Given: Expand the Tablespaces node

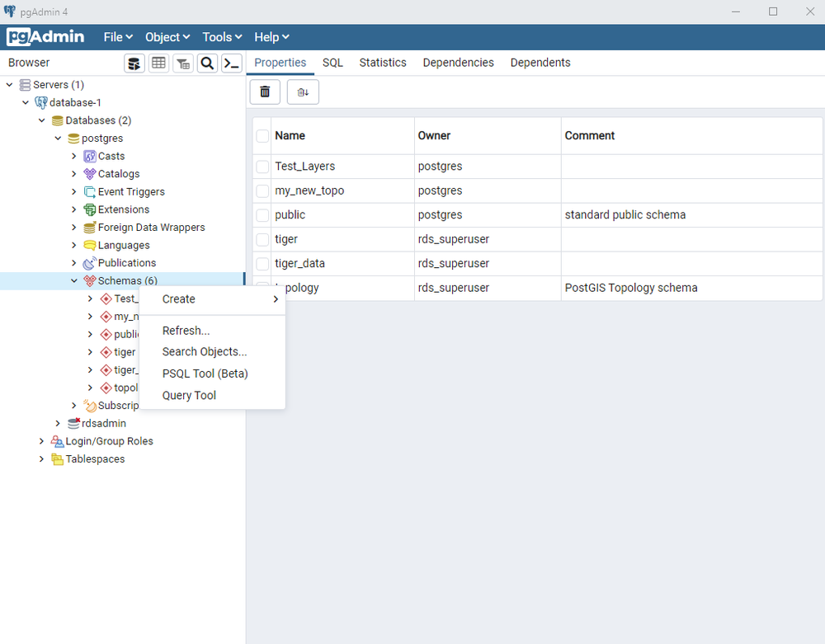Looking at the screenshot, I should tap(42, 459).
